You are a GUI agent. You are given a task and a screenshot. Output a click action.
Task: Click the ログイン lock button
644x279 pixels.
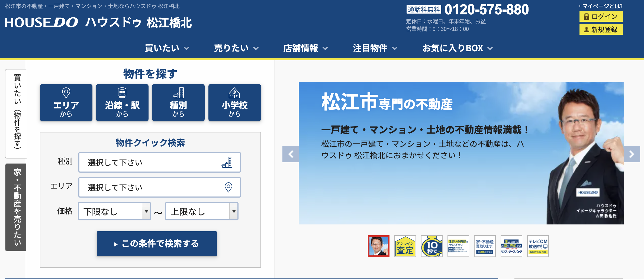tap(601, 17)
